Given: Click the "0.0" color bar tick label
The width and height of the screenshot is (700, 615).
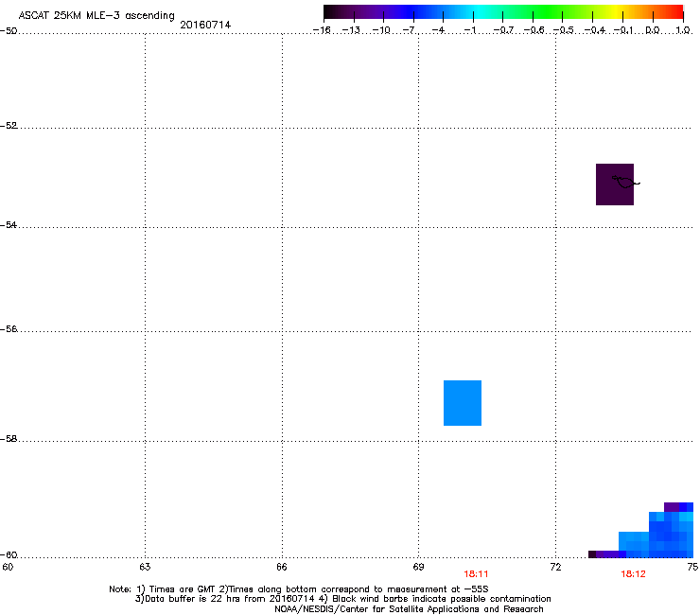Looking at the screenshot, I should point(653,30).
